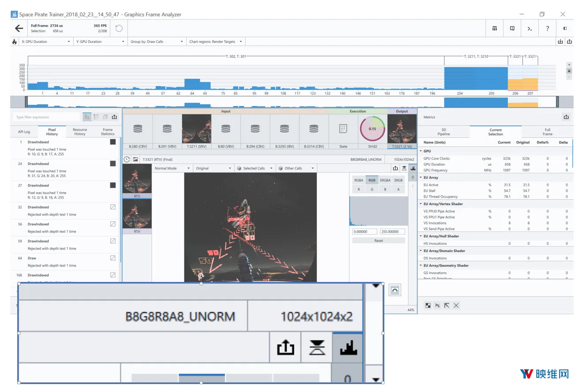Open the 3D Pipeline metrics tab
Image resolution: width=582 pixels, height=392 pixels.
[444, 132]
